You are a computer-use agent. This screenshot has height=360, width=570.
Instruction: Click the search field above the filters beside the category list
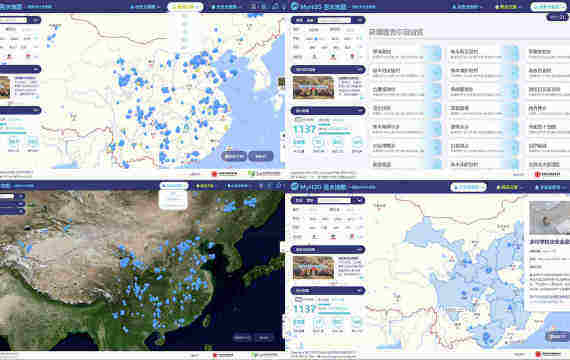pos(334,20)
